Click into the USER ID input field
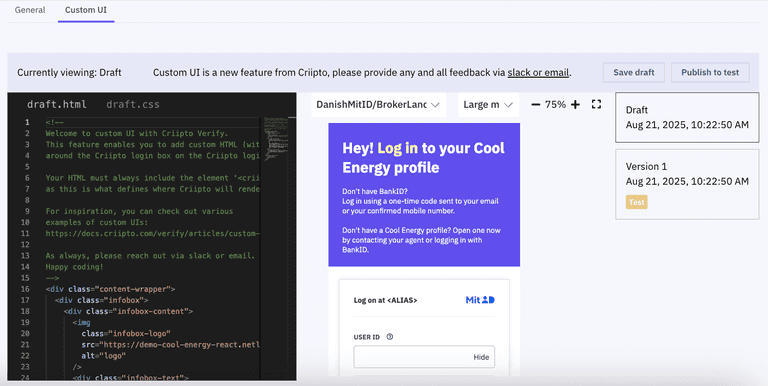The image size is (768, 386). click(424, 357)
